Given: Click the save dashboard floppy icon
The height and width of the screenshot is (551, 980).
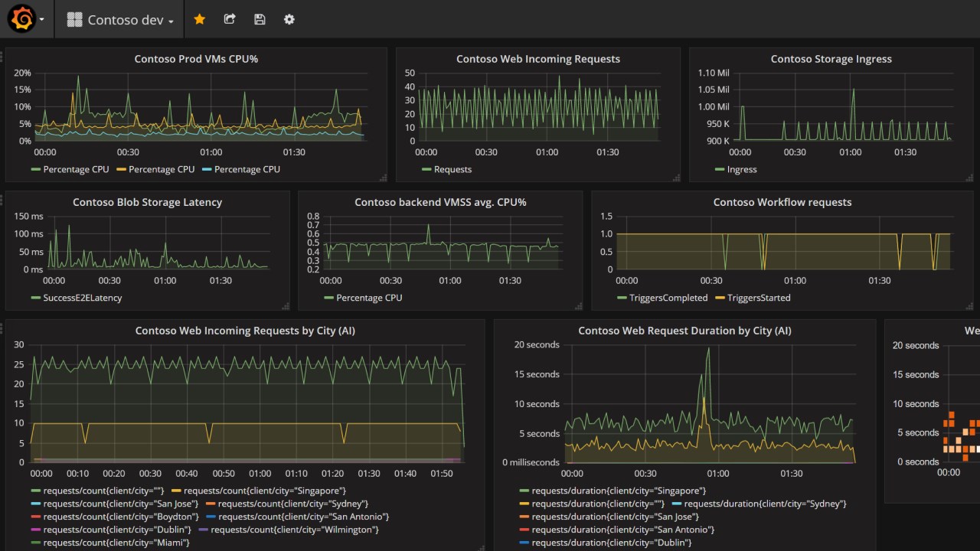Looking at the screenshot, I should tap(260, 19).
